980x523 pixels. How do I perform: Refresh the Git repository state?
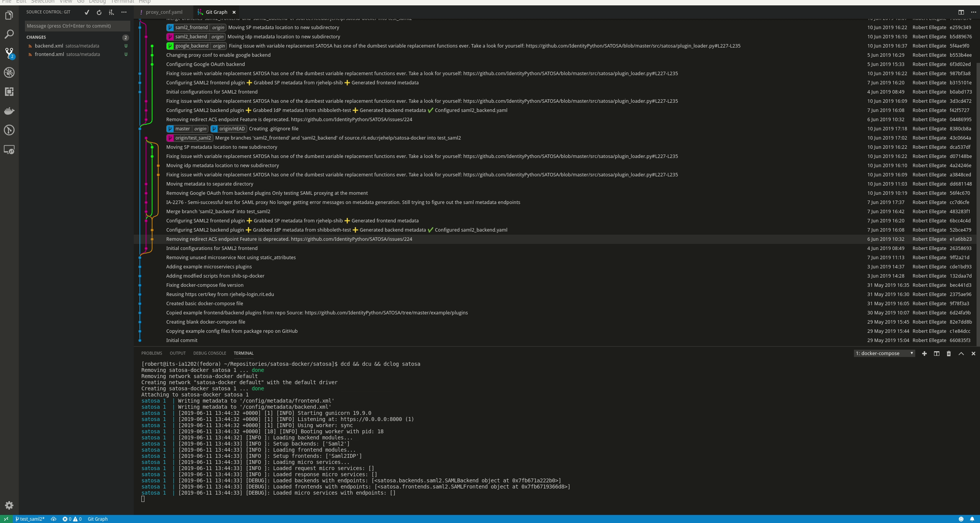(x=99, y=12)
